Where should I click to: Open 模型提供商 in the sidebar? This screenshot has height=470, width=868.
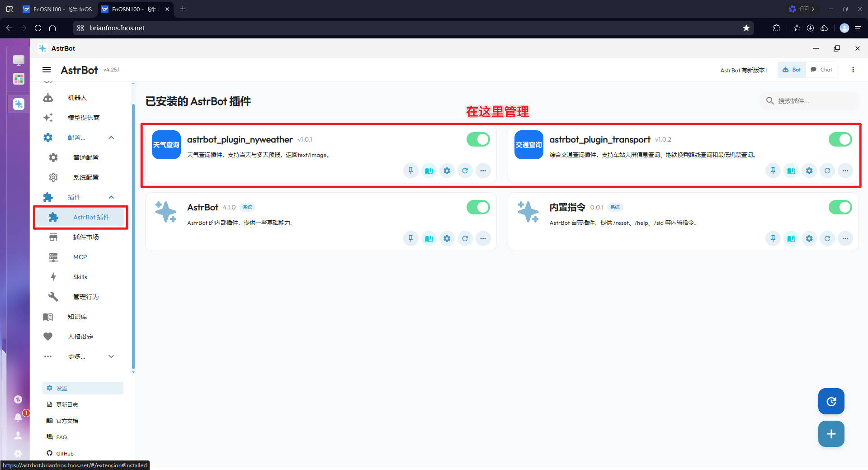click(80, 118)
